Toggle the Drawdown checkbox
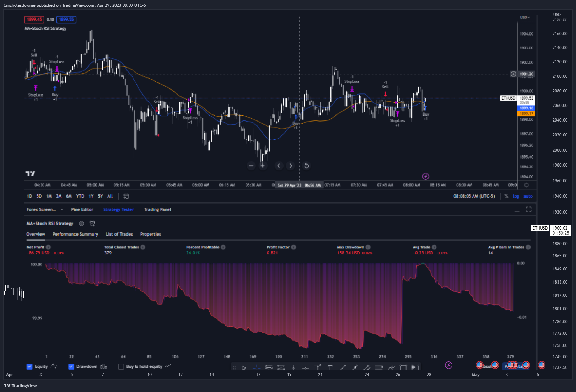Screen dimensions: 576x392 click(x=71, y=366)
